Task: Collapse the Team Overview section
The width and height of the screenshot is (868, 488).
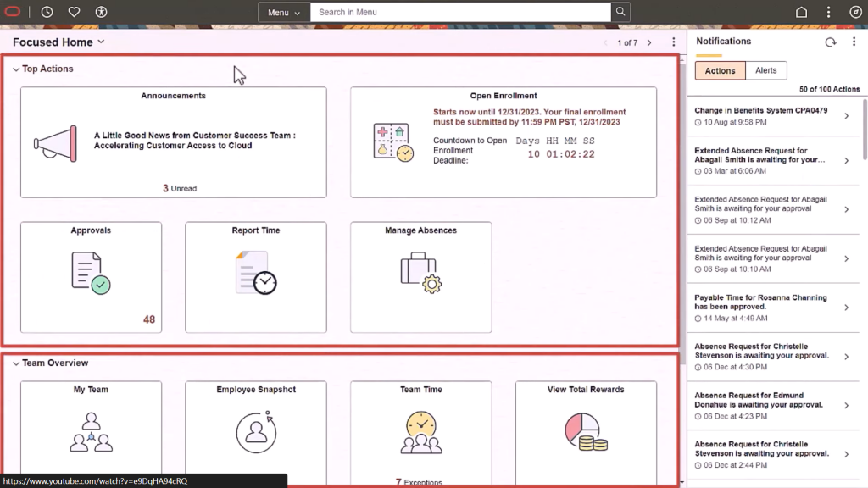Action: click(x=16, y=363)
